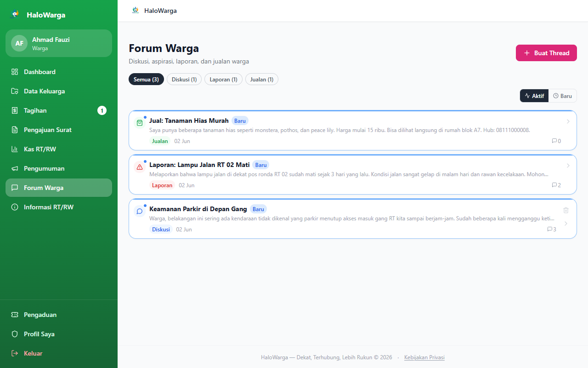Click the red Laporan category tag
Image resolution: width=588 pixels, height=368 pixels.
pyautogui.click(x=162, y=185)
